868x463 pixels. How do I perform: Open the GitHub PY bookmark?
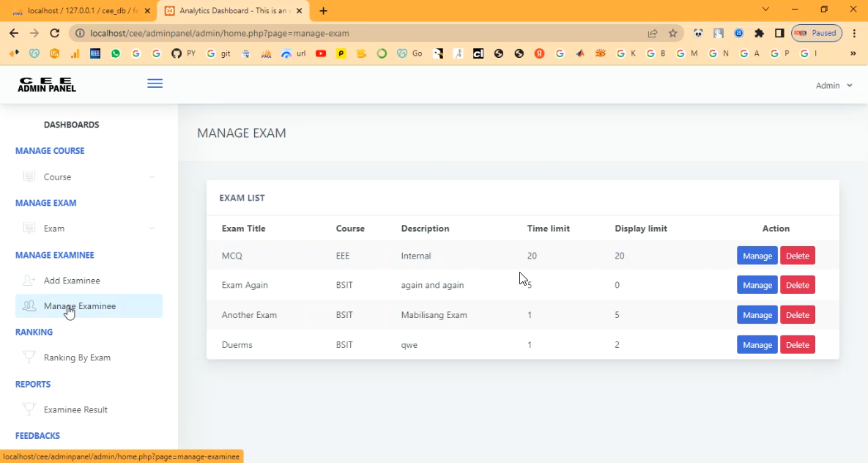pyautogui.click(x=183, y=53)
